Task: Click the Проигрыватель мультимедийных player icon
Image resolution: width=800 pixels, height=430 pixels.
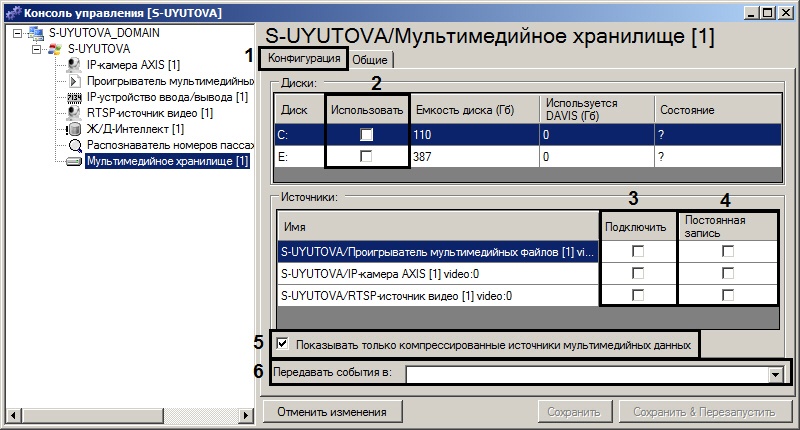Action: [74, 81]
